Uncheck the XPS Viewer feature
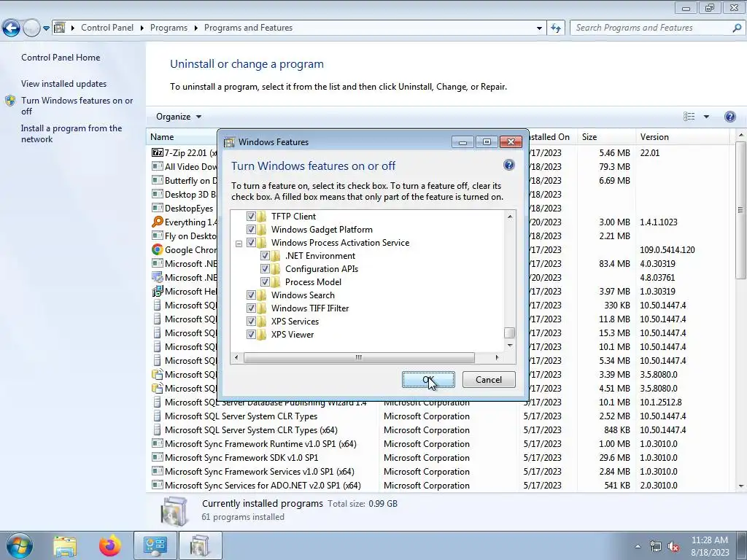This screenshot has width=747, height=560. (251, 334)
